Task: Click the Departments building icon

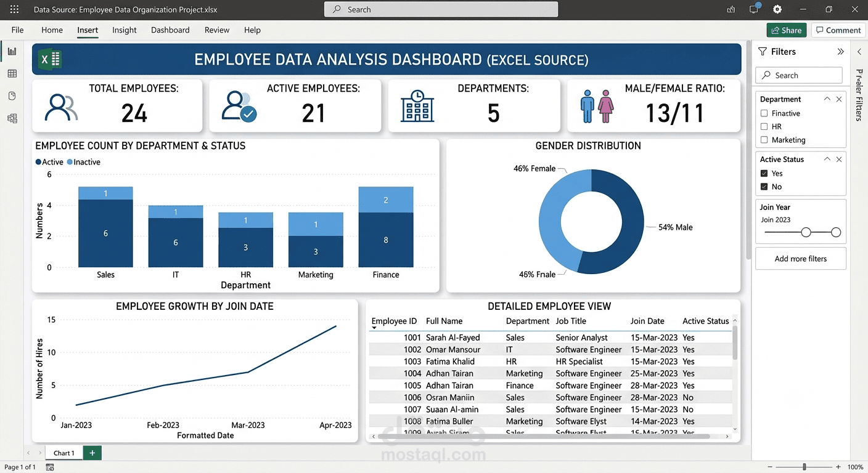Action: 417,106
